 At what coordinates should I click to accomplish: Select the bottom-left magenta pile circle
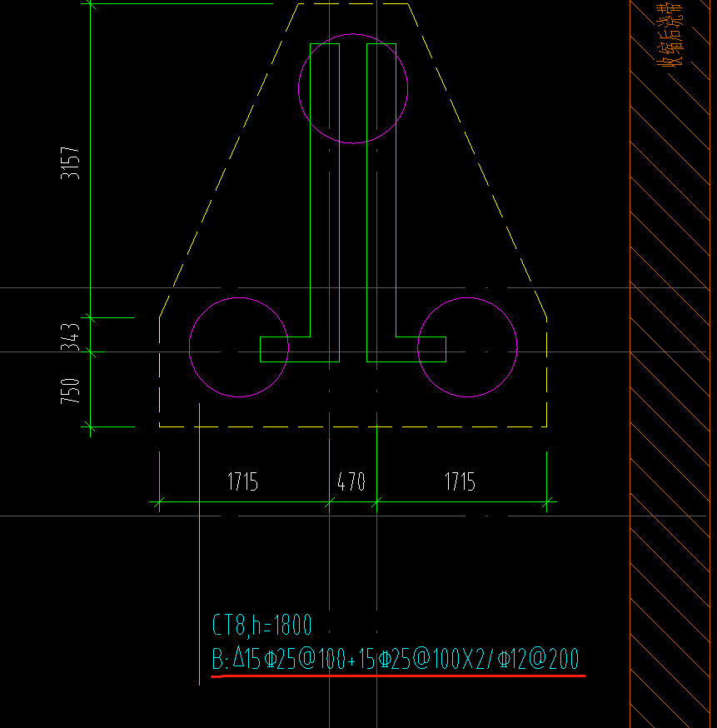[x=239, y=347]
